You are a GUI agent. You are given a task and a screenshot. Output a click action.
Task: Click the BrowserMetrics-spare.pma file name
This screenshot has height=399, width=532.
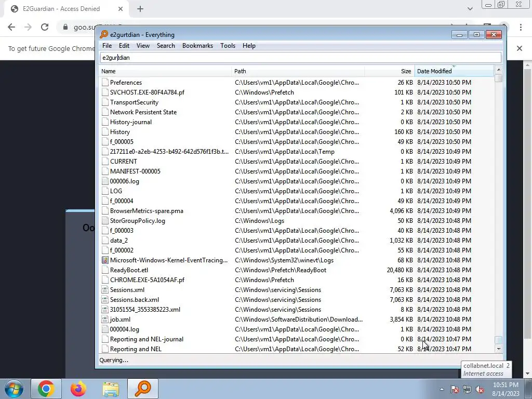pos(147,211)
